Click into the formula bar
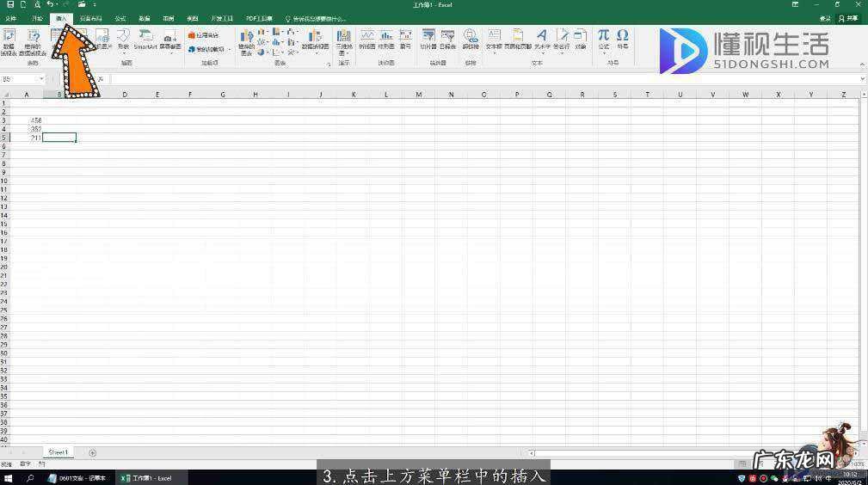This screenshot has width=868, height=485. pyautogui.click(x=484, y=79)
